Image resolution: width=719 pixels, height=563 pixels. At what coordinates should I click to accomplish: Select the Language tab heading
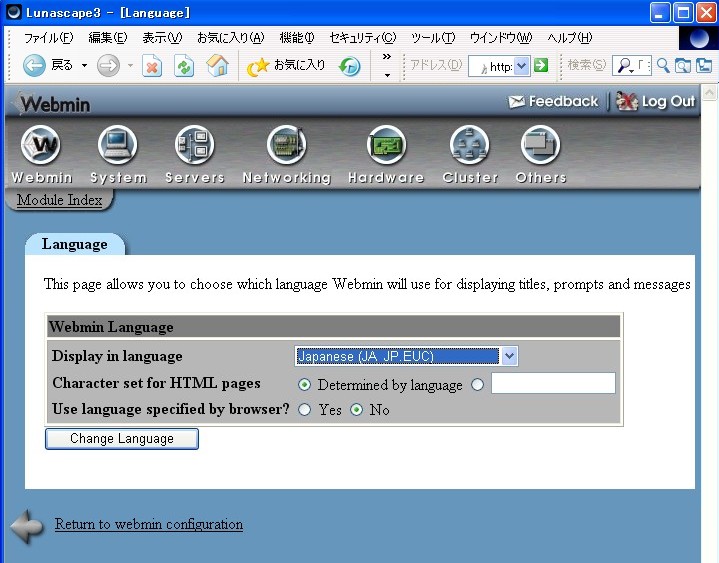75,244
